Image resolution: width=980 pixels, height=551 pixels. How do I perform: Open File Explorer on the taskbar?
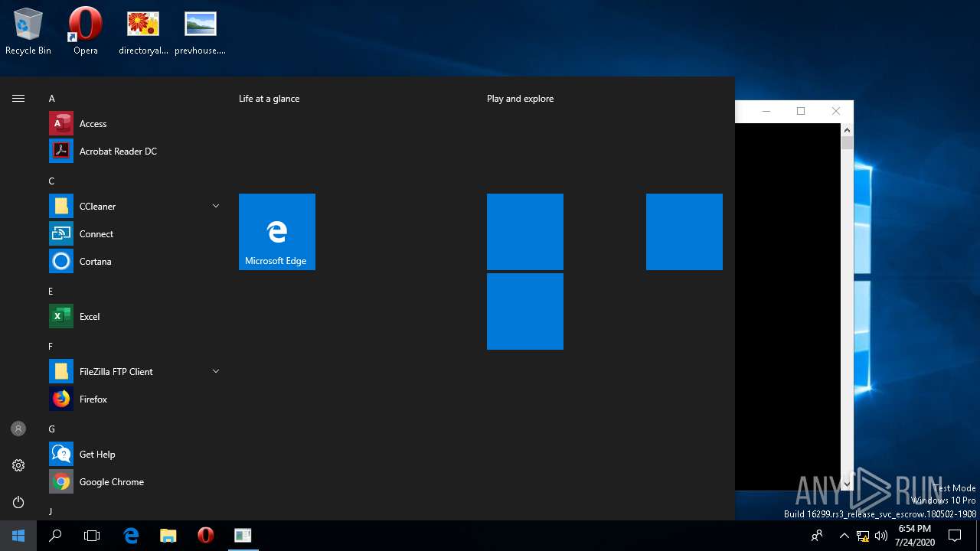[x=168, y=536]
